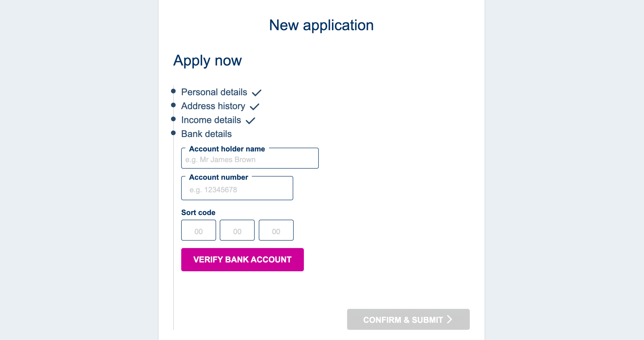
Task: Click the Income details checkmark icon
Action: coord(250,121)
